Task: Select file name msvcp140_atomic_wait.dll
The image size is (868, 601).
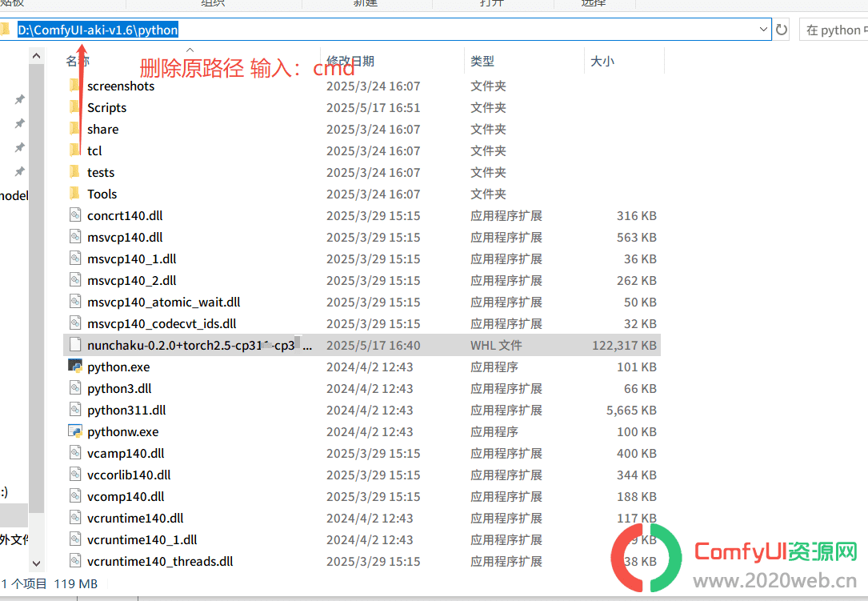Action: [164, 302]
